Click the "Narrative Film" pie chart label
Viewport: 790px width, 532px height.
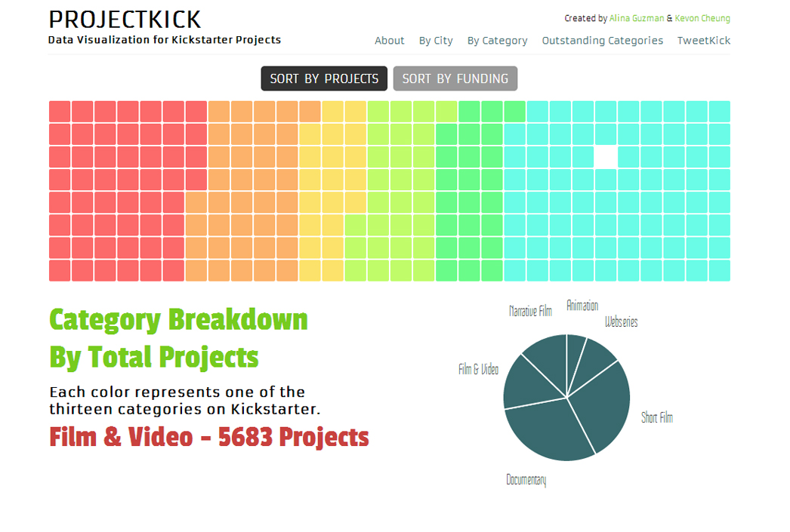(530, 311)
